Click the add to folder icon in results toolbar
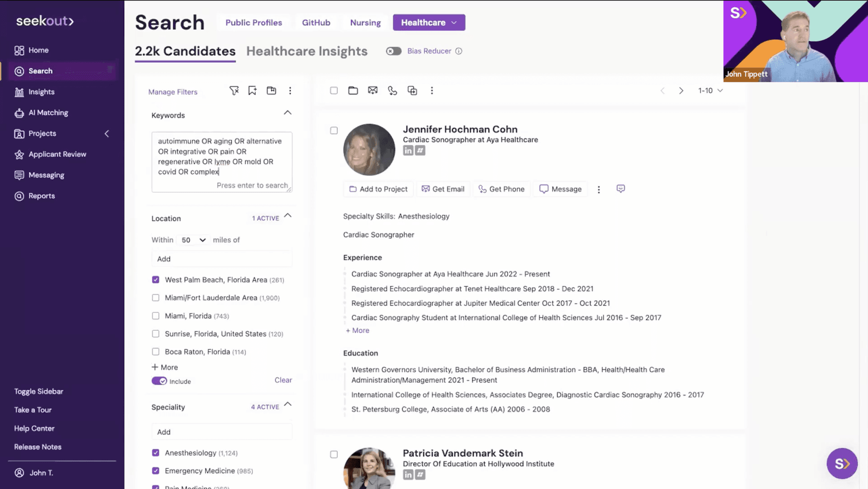 coord(353,90)
